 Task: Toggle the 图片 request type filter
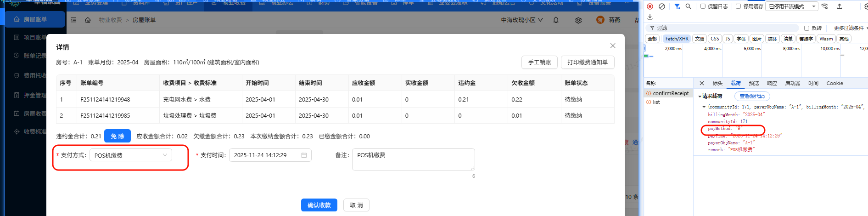pyautogui.click(x=757, y=39)
